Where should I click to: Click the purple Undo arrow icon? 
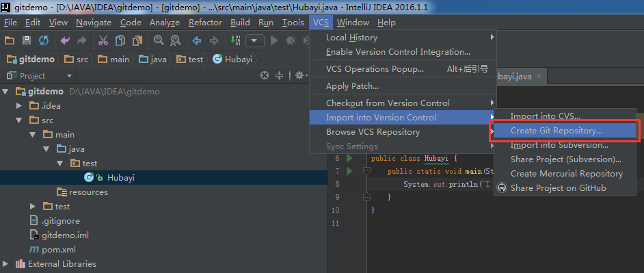[66, 40]
